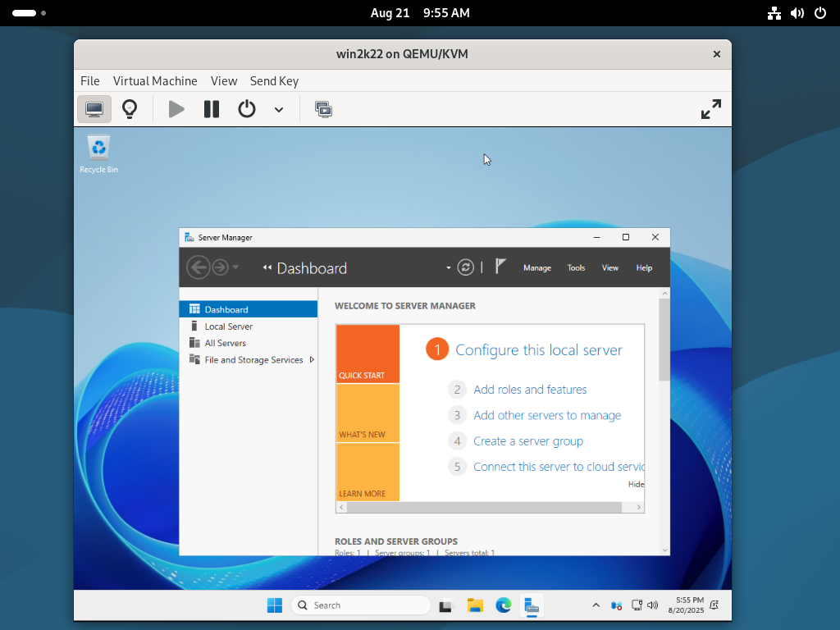Open the Send Key menu

(x=274, y=81)
